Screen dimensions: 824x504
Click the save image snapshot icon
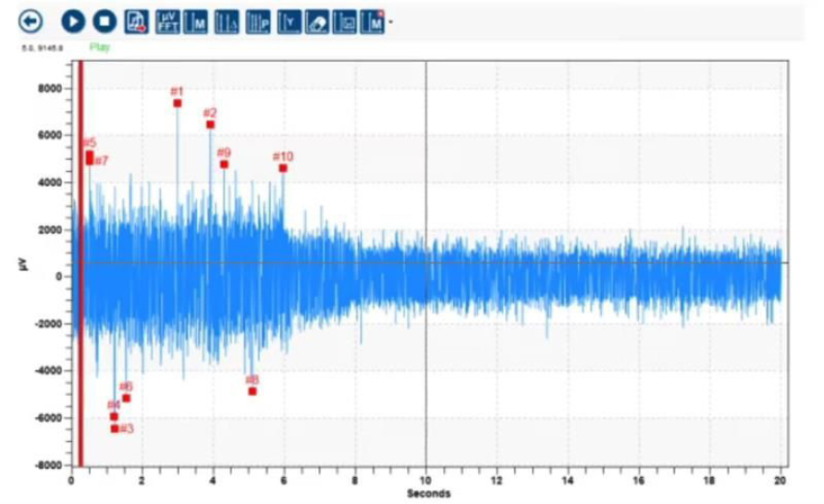(345, 21)
